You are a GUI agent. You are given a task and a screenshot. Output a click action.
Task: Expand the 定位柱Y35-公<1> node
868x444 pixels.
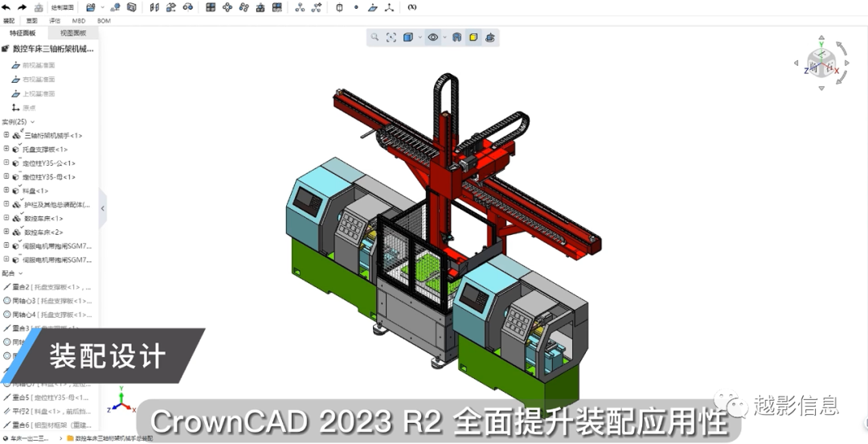[6, 162]
